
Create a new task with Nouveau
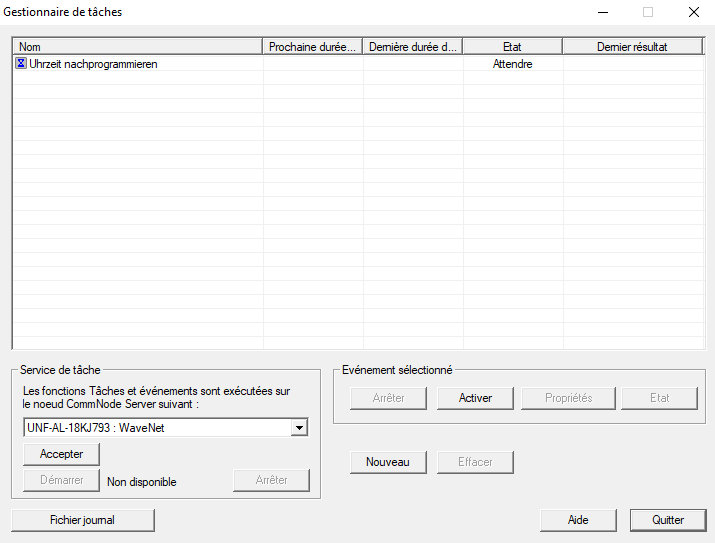(x=388, y=462)
